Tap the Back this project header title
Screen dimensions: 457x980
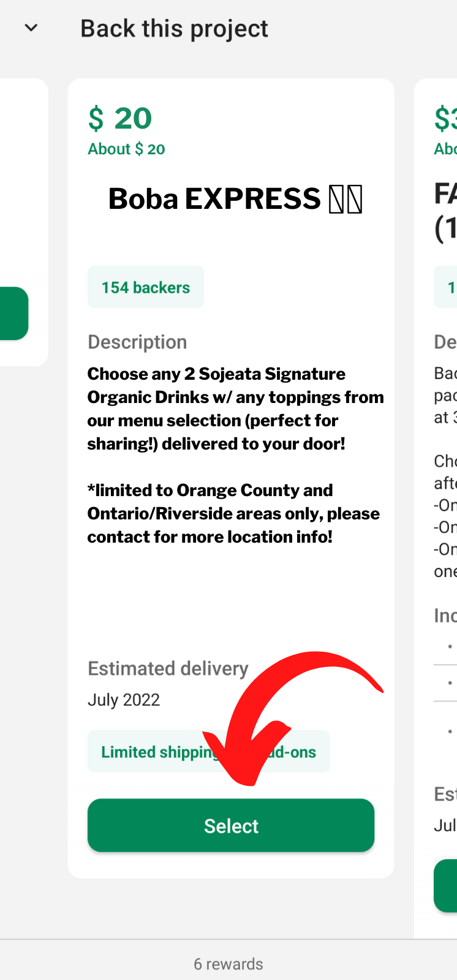(174, 29)
